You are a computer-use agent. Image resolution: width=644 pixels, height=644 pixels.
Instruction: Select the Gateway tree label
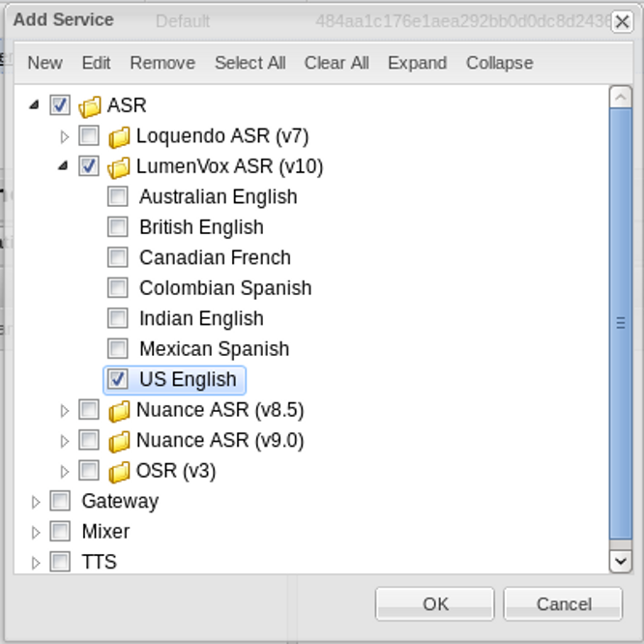click(120, 502)
